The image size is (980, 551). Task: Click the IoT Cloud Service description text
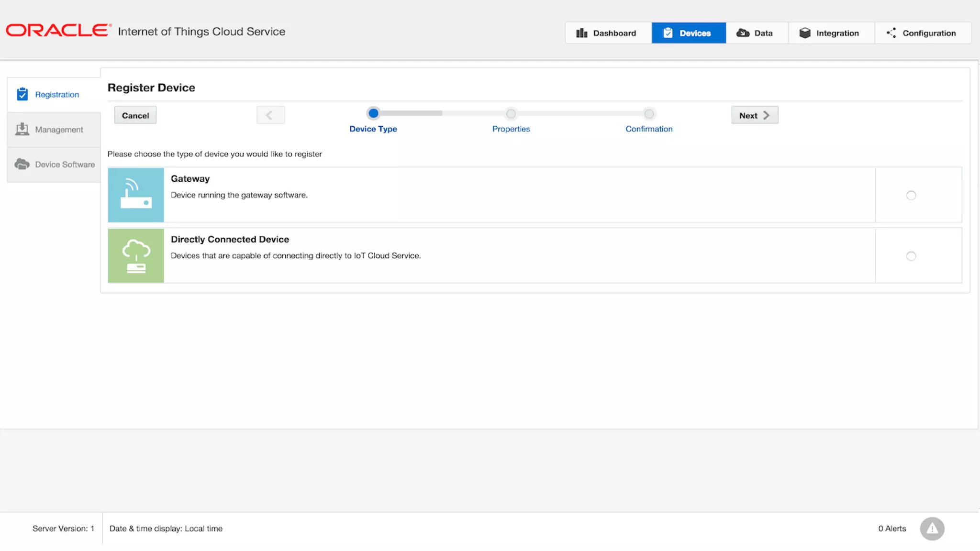296,256
